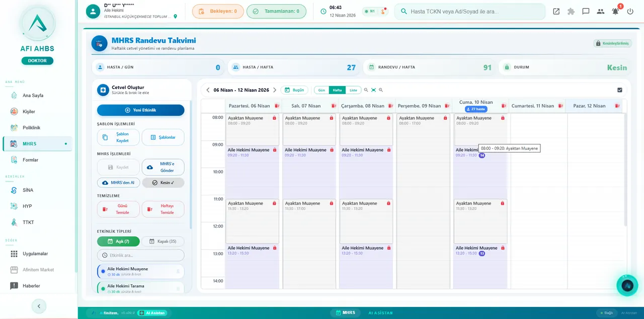This screenshot has height=319, width=644.
Task: Toggle the checkbox at calendar toolbar right
Action: 619,90
